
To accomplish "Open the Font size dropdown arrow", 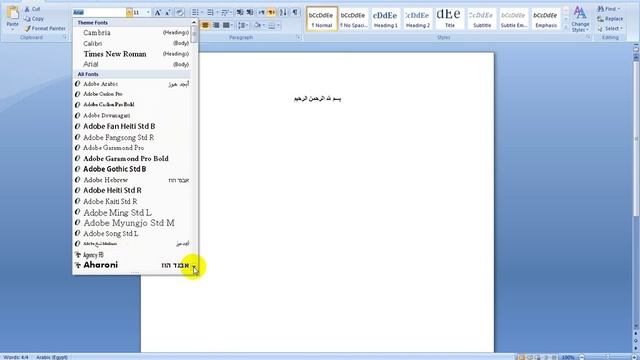I will point(148,13).
